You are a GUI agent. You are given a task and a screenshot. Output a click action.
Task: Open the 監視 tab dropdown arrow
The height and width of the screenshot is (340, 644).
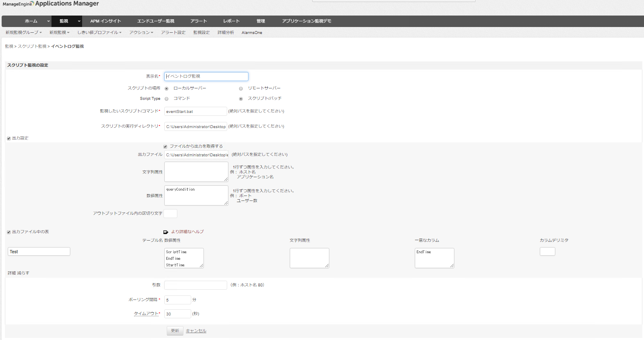click(79, 21)
